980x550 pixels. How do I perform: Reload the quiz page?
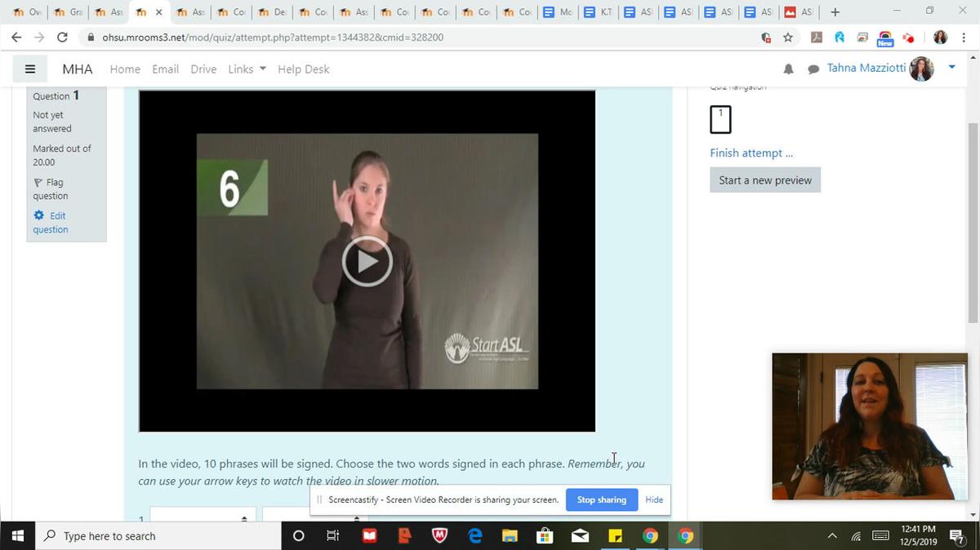point(62,37)
